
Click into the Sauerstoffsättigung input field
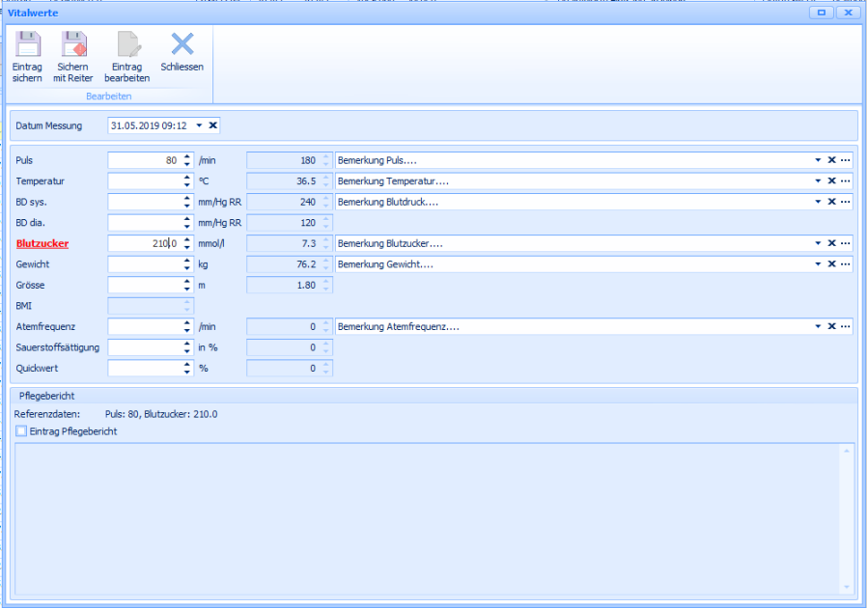tap(145, 347)
